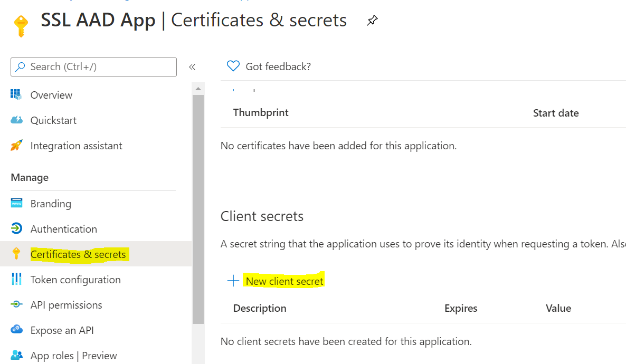Click the Overview grid icon

[x=16, y=94]
